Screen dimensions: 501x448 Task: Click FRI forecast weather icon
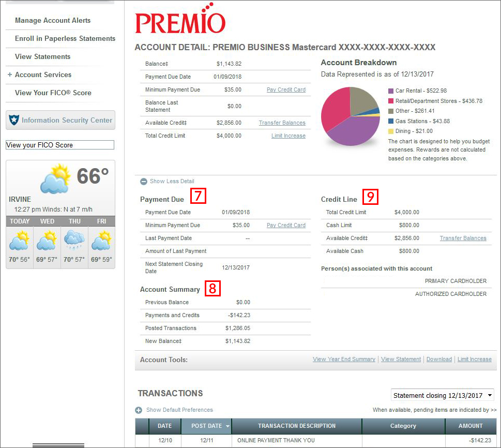point(102,241)
